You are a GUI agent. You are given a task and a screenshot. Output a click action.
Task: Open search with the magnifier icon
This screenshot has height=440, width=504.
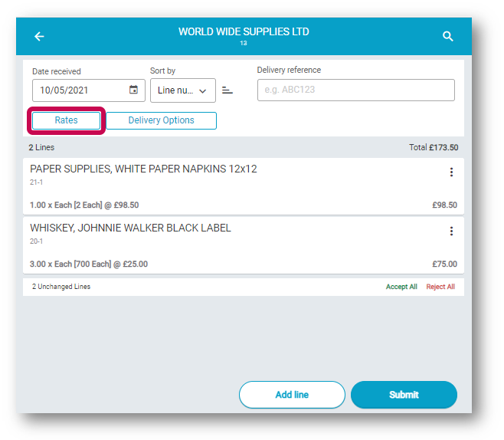point(448,36)
